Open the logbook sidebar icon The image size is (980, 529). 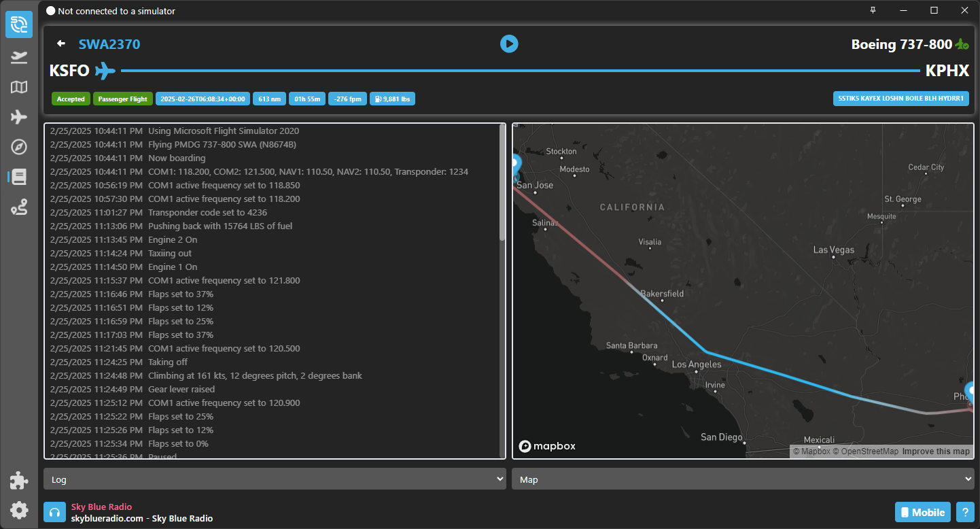tap(19, 177)
